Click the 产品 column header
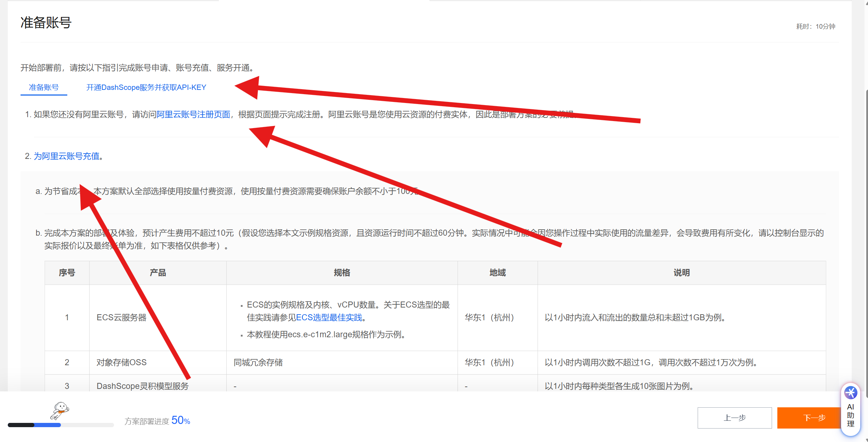Viewport: 868px width, 442px height. click(x=158, y=272)
